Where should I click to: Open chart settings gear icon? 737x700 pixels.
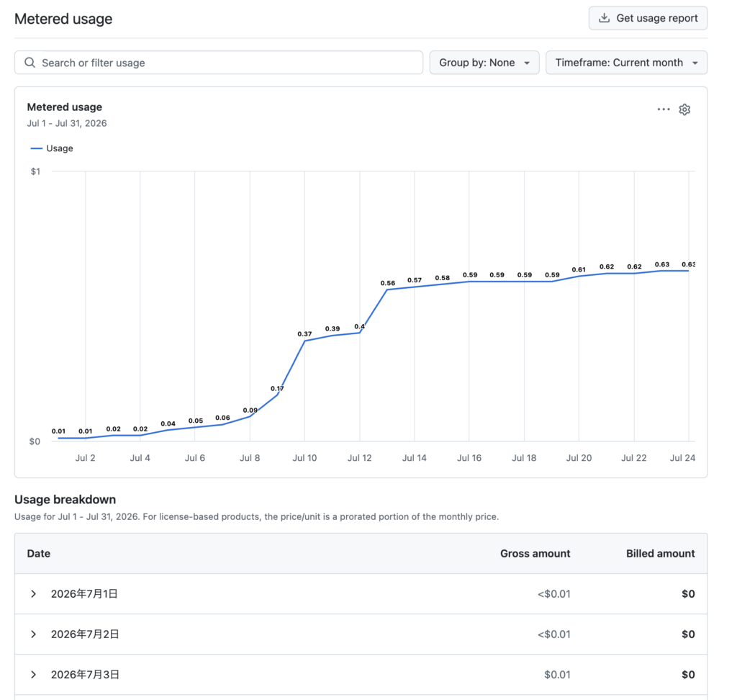684,109
